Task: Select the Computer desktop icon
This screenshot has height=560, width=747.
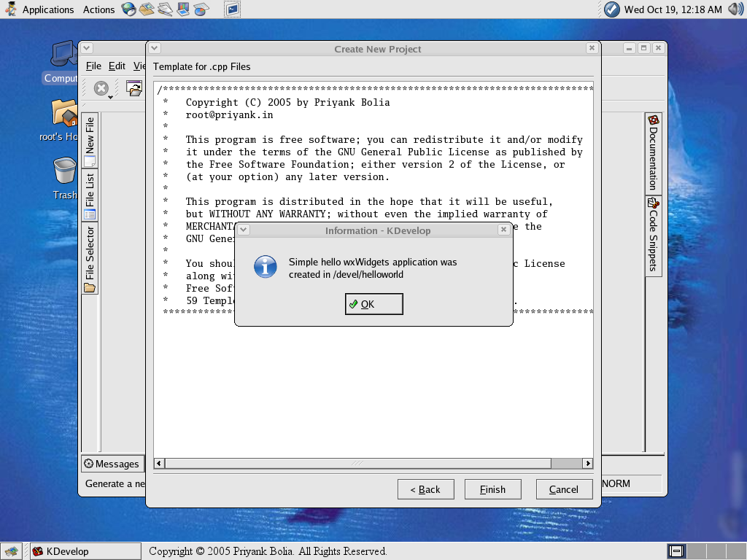Action: coord(64,62)
